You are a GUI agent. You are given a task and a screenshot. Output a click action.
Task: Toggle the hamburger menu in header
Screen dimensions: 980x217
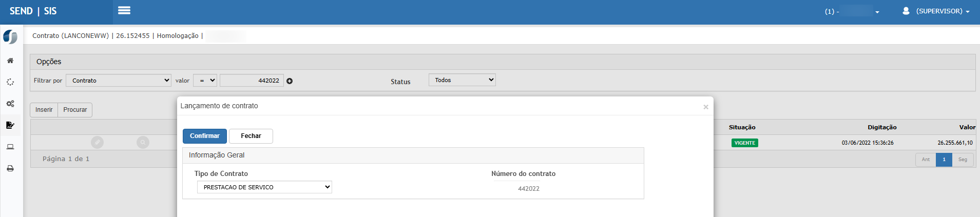coord(124,10)
